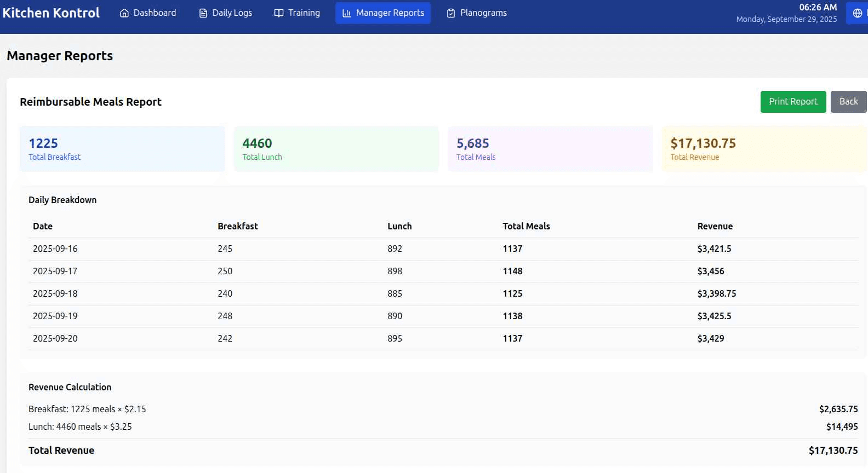
Task: Click the Kitchen Kontrol logo text
Action: [x=51, y=13]
